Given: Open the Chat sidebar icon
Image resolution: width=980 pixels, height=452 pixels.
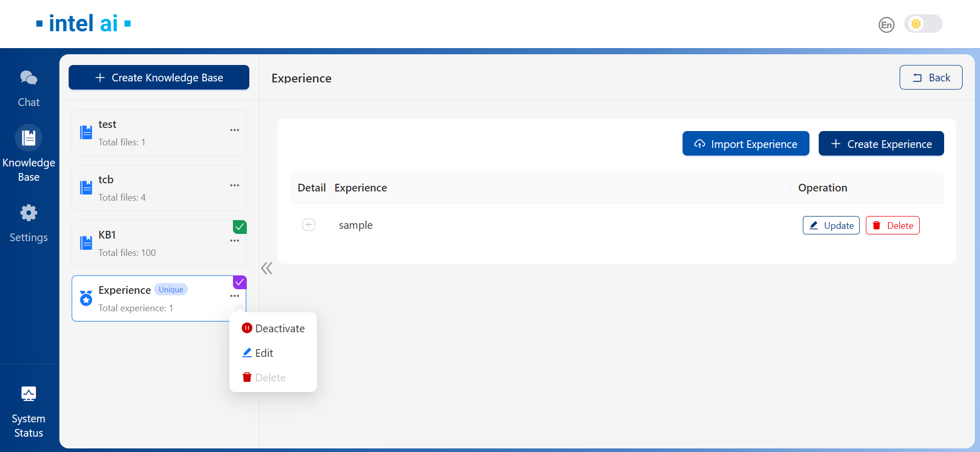Looking at the screenshot, I should 29,78.
